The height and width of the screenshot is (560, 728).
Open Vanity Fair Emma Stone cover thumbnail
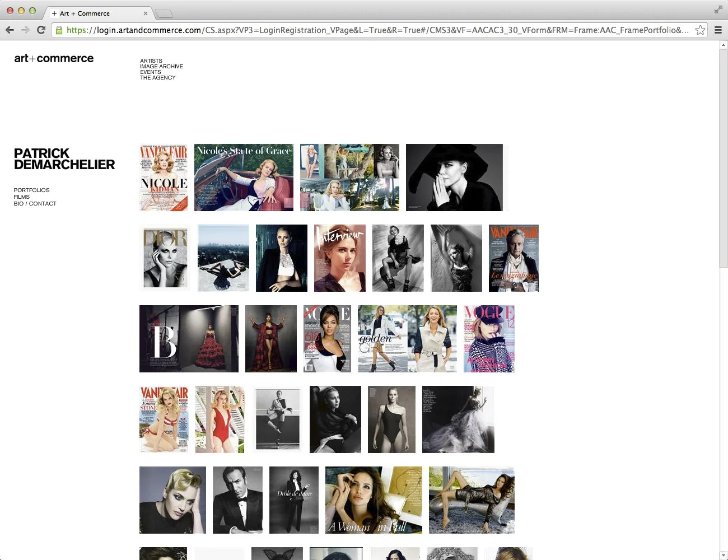pos(164,419)
